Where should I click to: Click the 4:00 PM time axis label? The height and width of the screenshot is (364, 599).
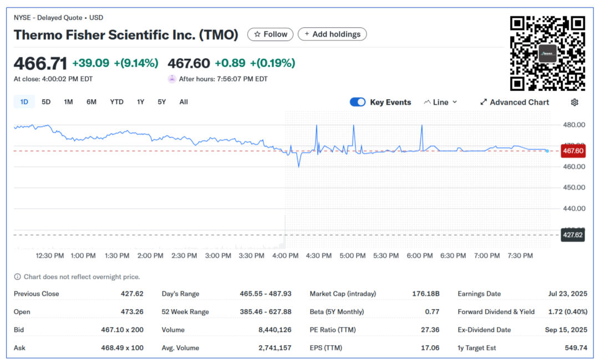[286, 255]
